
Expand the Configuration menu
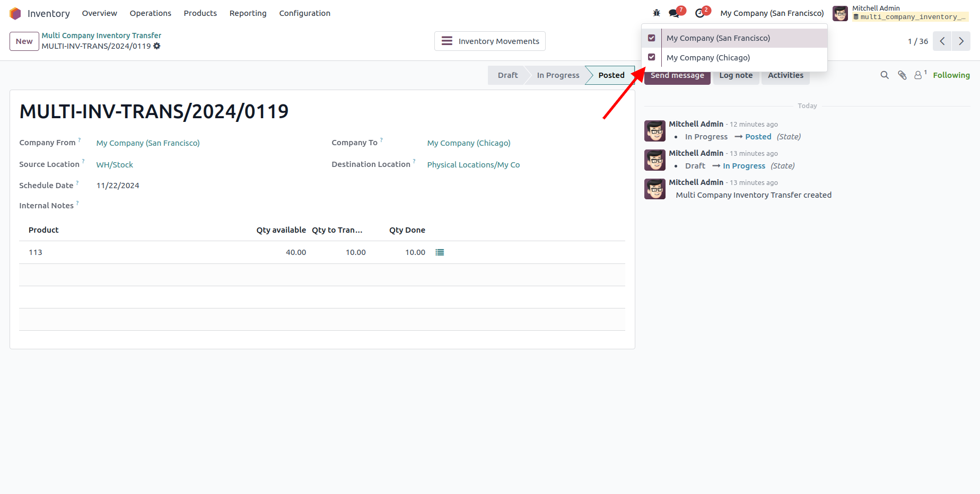tap(304, 13)
